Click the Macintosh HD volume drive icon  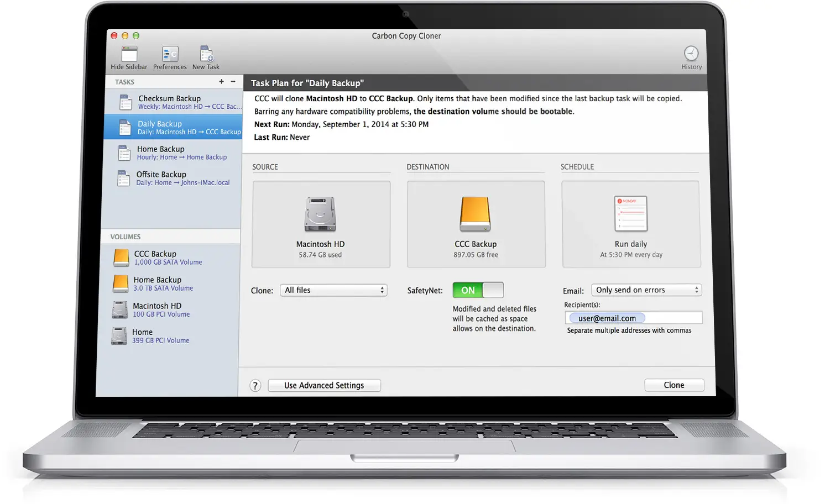[x=120, y=309]
